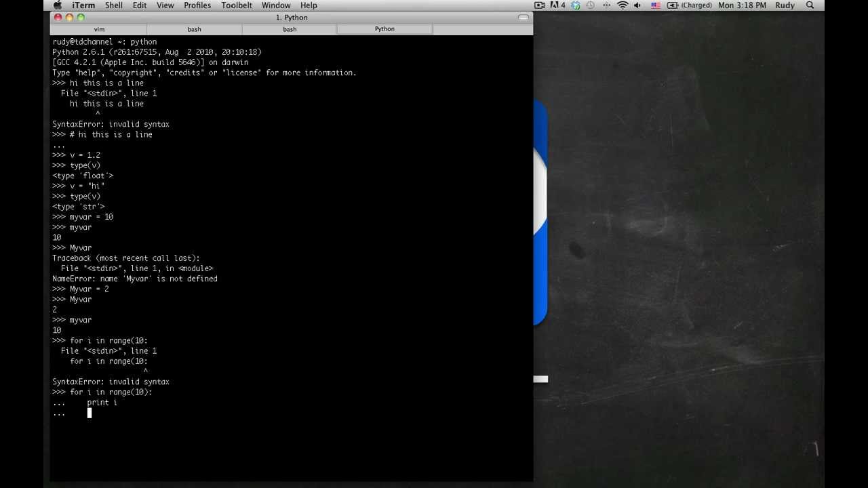Viewport: 868px width, 488px height.
Task: Open the iTerm application menu
Action: coord(83,5)
